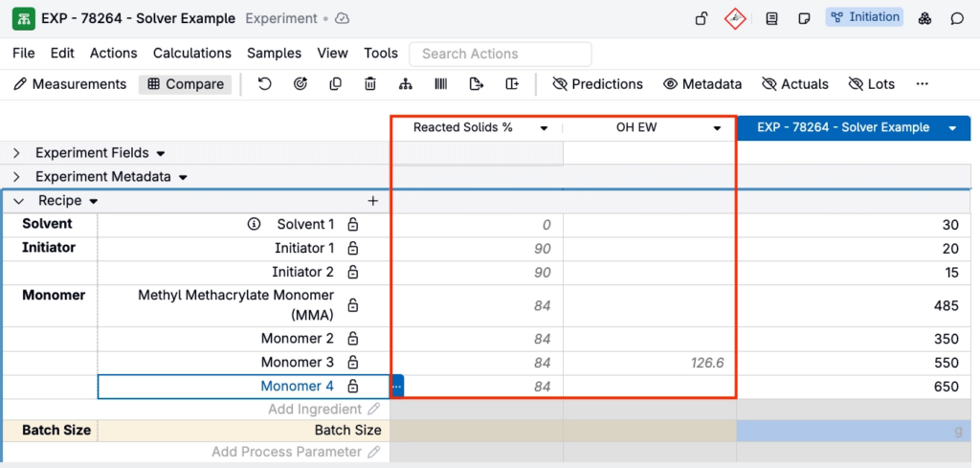The image size is (980, 468).
Task: Open the comments speech bubble icon
Action: [957, 19]
